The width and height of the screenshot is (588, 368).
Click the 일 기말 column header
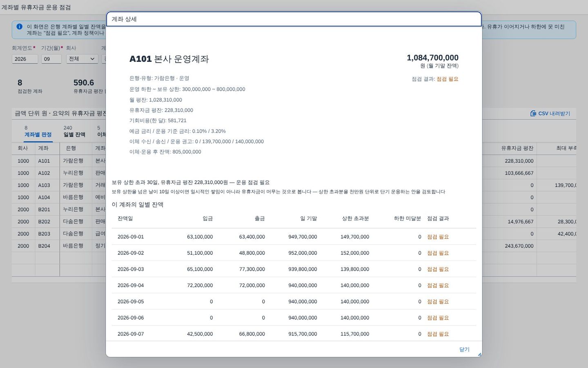(x=309, y=219)
